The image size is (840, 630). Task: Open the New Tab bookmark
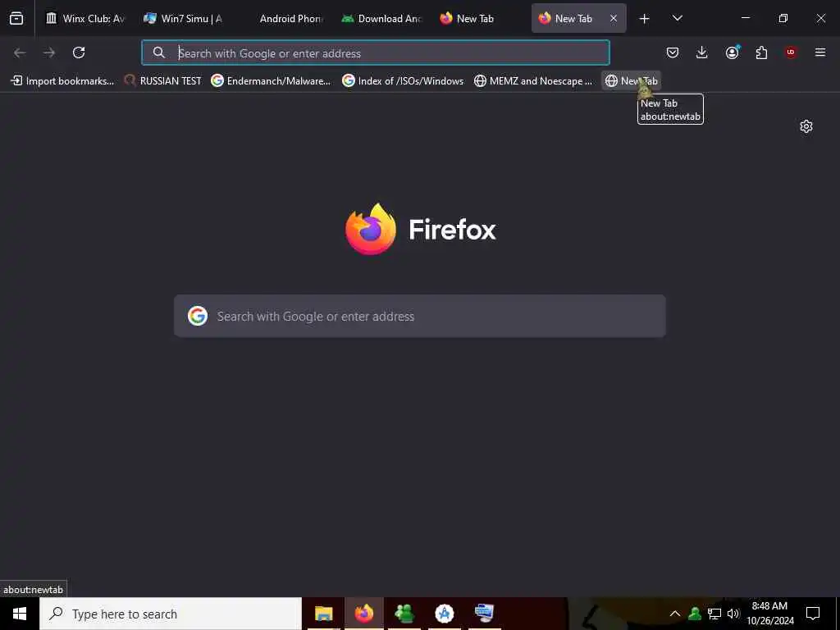click(631, 81)
